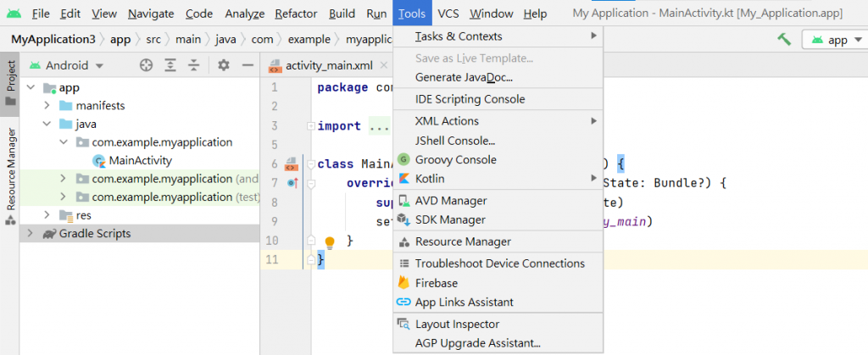Open the Edit menu
This screenshot has height=355, width=868.
click(x=70, y=14)
